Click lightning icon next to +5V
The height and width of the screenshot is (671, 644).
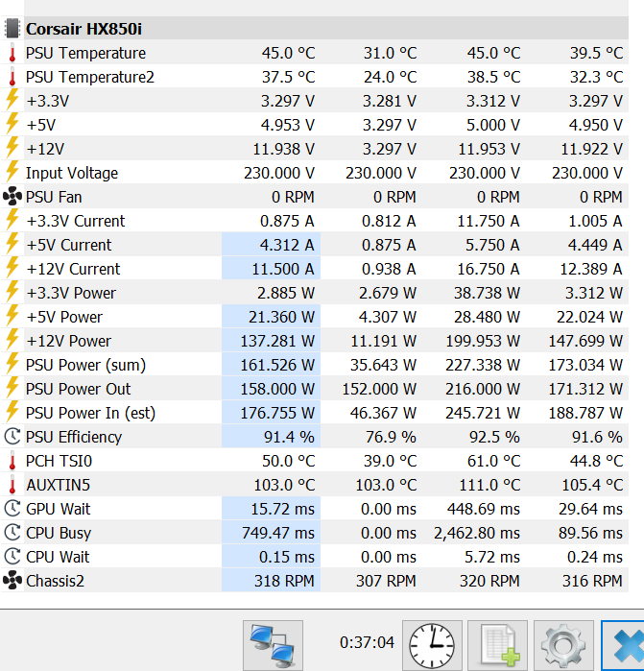[x=12, y=124]
